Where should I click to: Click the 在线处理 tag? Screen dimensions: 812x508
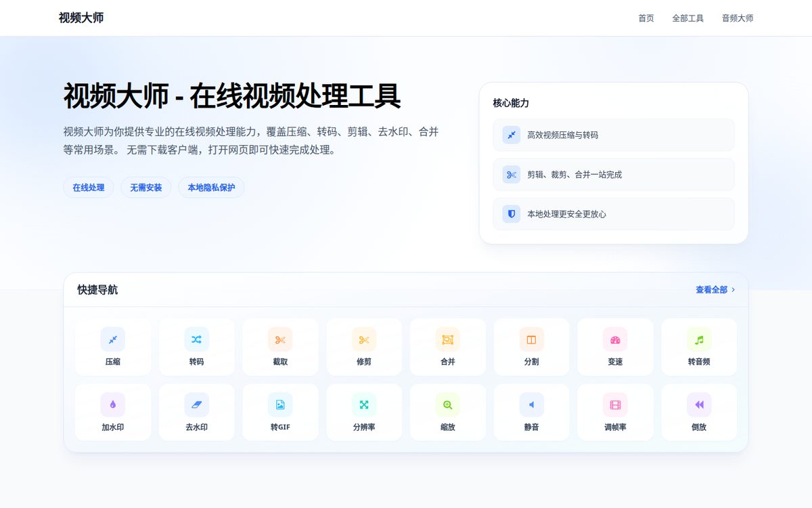click(x=89, y=188)
